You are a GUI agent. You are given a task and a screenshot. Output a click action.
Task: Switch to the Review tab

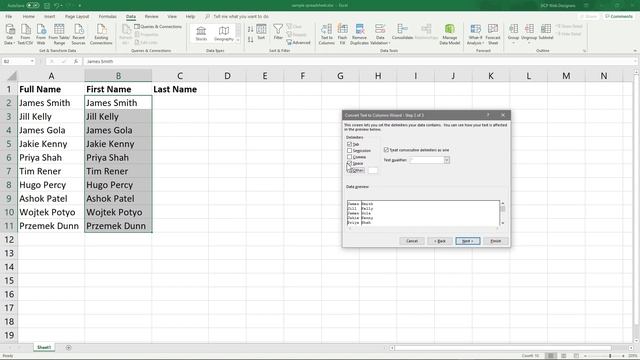point(151,16)
